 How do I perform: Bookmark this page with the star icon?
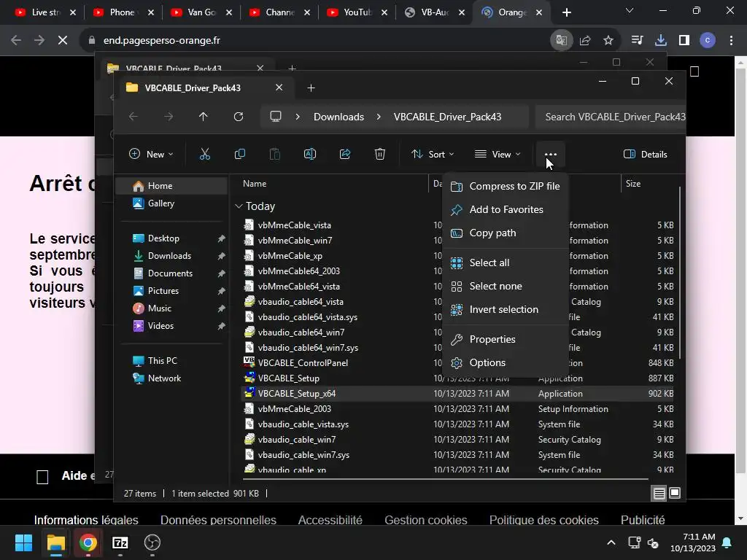608,41
